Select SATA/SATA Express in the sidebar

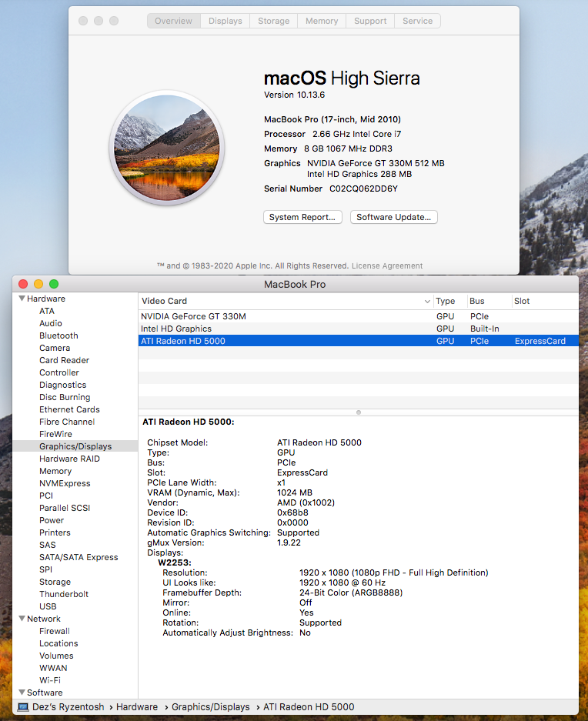point(79,557)
